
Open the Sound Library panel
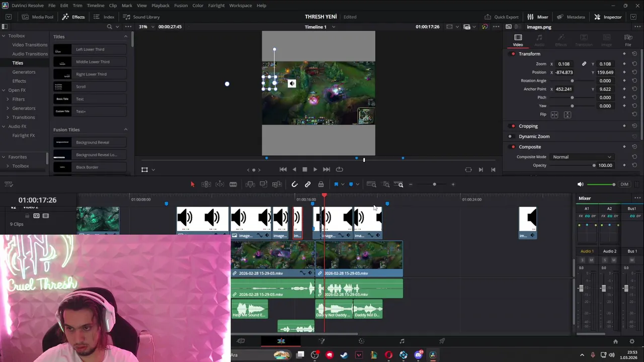[x=141, y=17]
